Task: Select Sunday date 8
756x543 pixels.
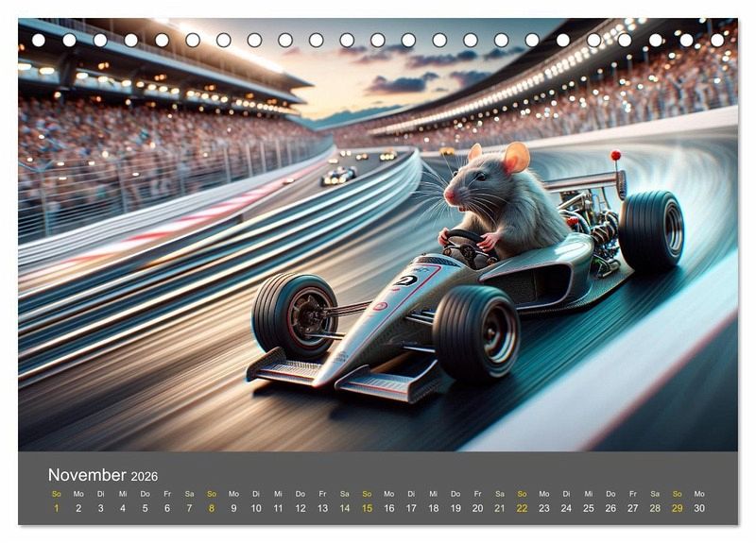Action: point(212,508)
